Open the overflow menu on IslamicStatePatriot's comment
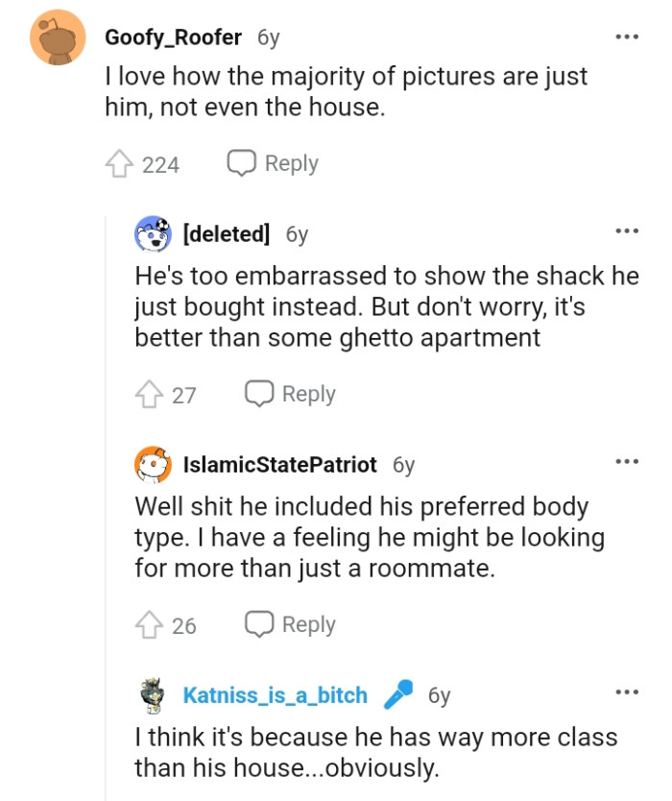The image size is (672, 801). (625, 460)
